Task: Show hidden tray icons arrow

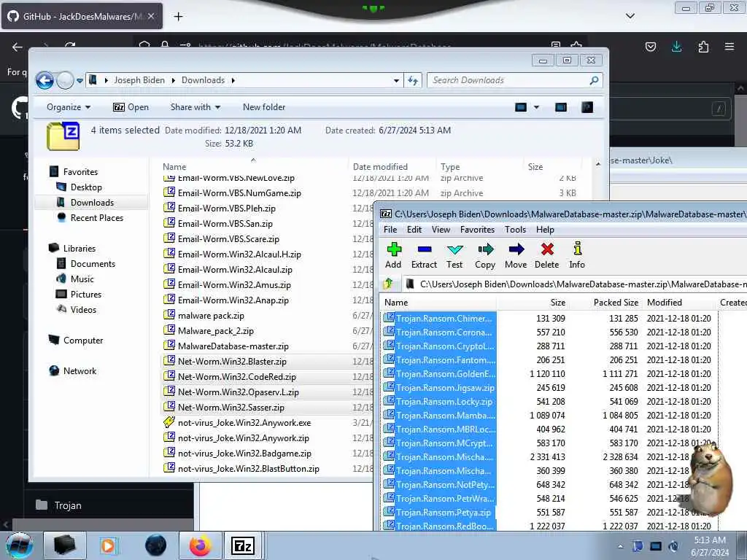Action: (620, 546)
